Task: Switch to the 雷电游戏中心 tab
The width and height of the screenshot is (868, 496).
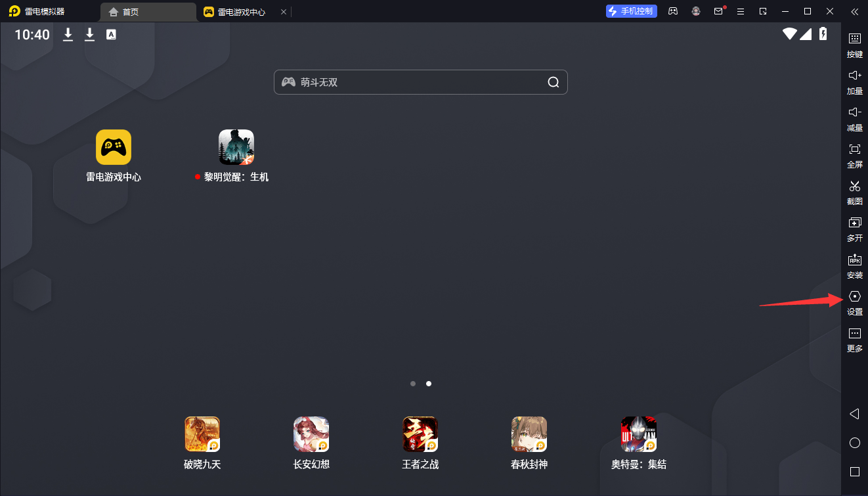Action: click(x=240, y=12)
